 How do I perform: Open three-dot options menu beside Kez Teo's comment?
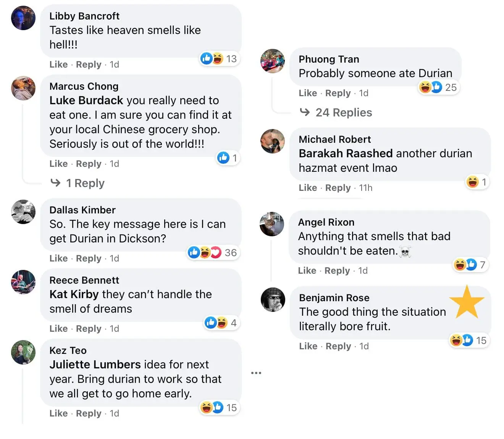256,373
